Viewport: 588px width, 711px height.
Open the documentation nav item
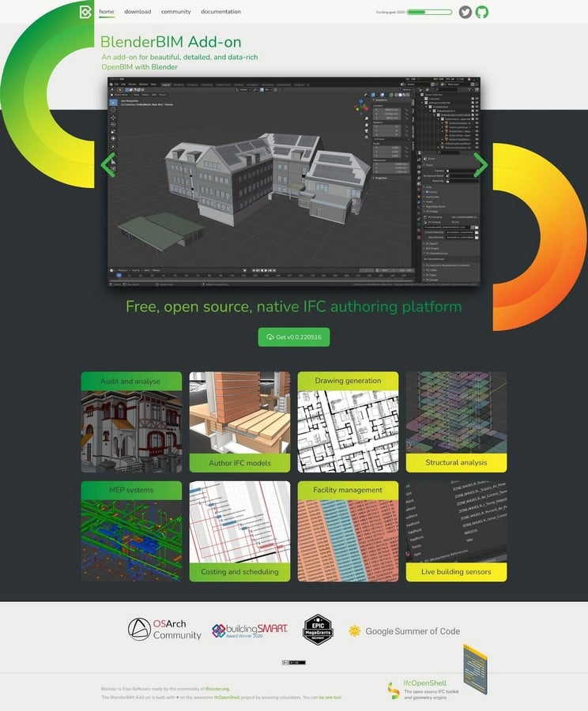tap(221, 12)
